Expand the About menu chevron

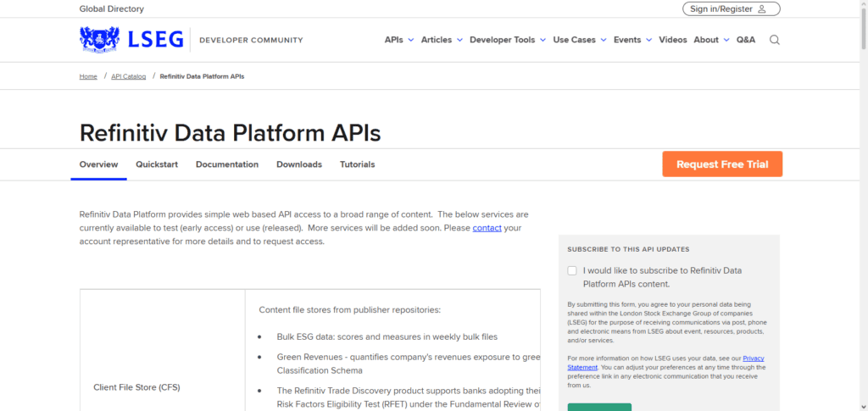[x=726, y=41]
